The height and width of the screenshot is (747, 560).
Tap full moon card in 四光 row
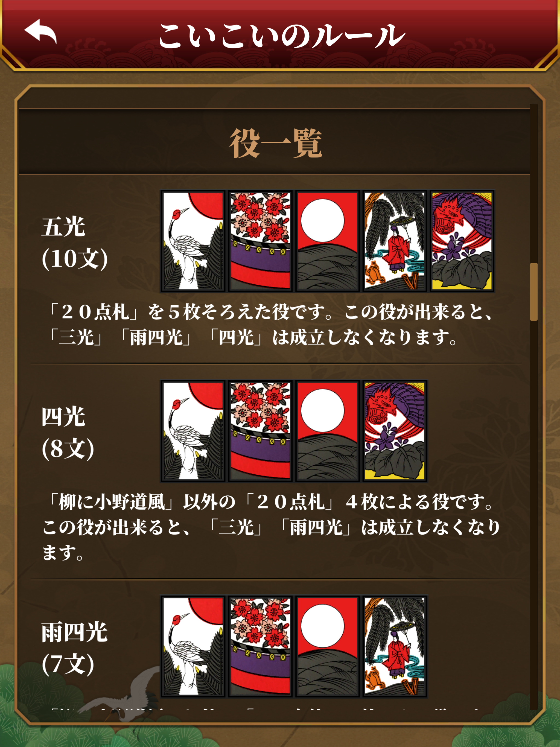tap(327, 431)
